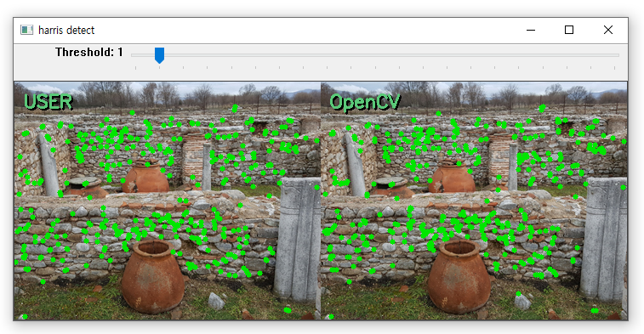Click the grey stone column in OpenCV image
Image resolution: width=644 pixels, height=334 pixels.
pos(603,239)
